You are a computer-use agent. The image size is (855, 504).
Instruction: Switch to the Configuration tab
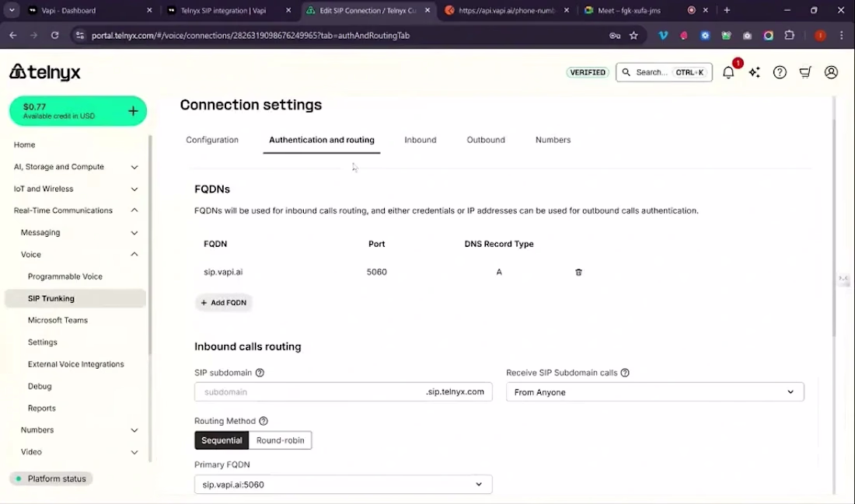pyautogui.click(x=212, y=140)
